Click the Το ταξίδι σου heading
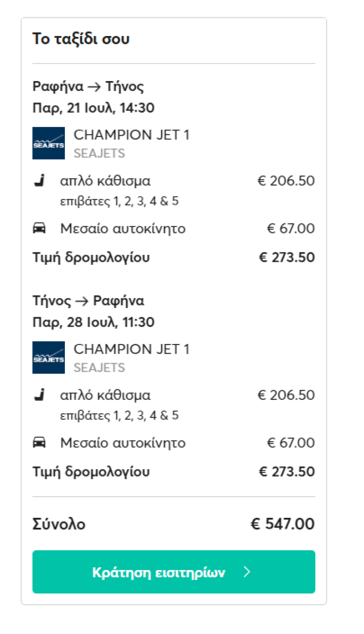 click(x=81, y=38)
